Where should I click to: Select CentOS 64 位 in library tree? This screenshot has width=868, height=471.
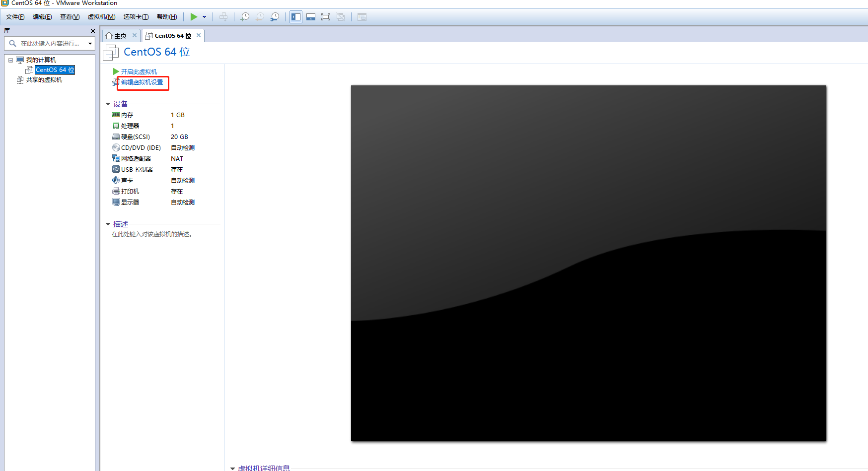tap(55, 70)
